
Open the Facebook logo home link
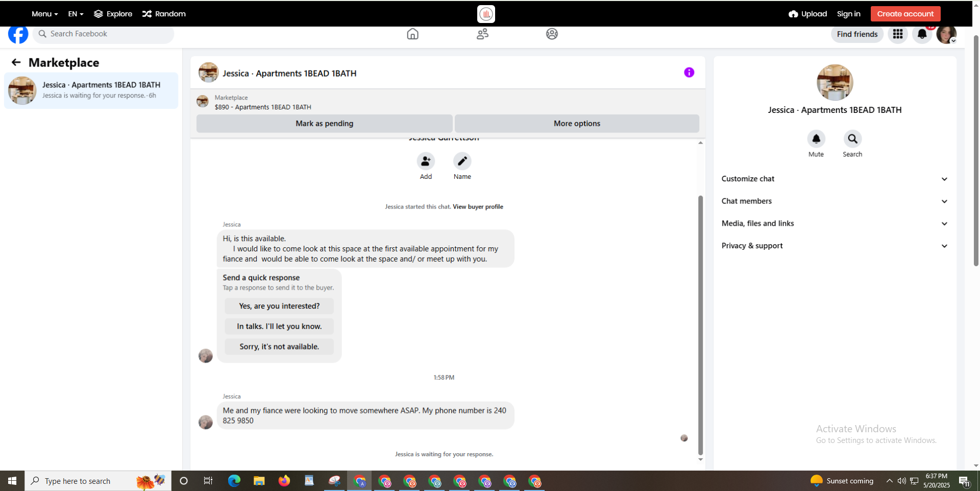coord(18,34)
